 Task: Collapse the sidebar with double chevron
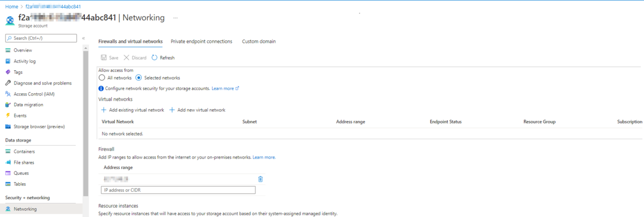[84, 38]
